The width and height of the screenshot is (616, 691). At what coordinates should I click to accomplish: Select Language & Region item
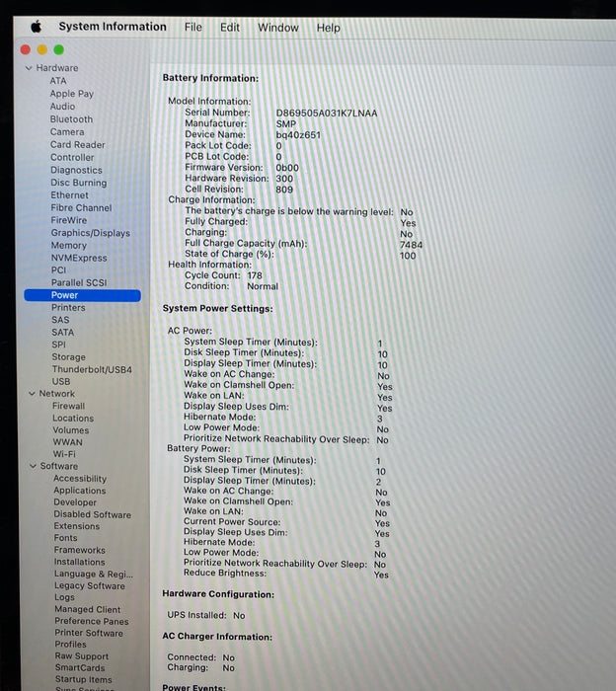pyautogui.click(x=94, y=574)
